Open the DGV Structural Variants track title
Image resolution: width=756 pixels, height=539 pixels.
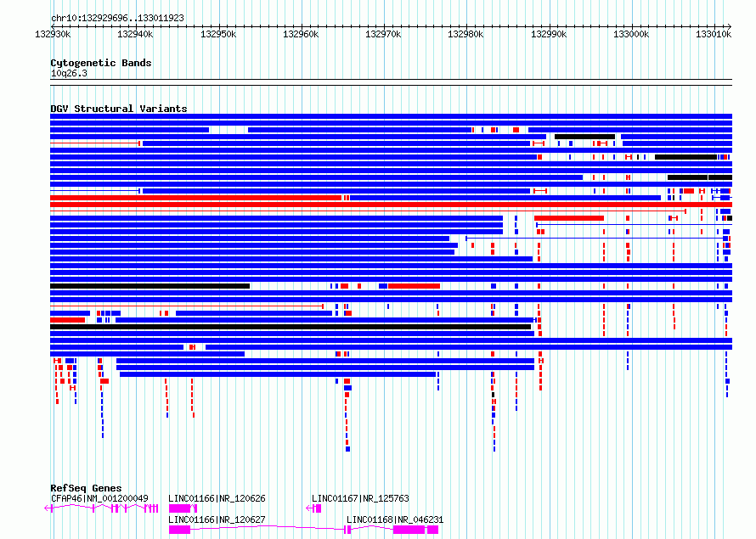pyautogui.click(x=119, y=109)
